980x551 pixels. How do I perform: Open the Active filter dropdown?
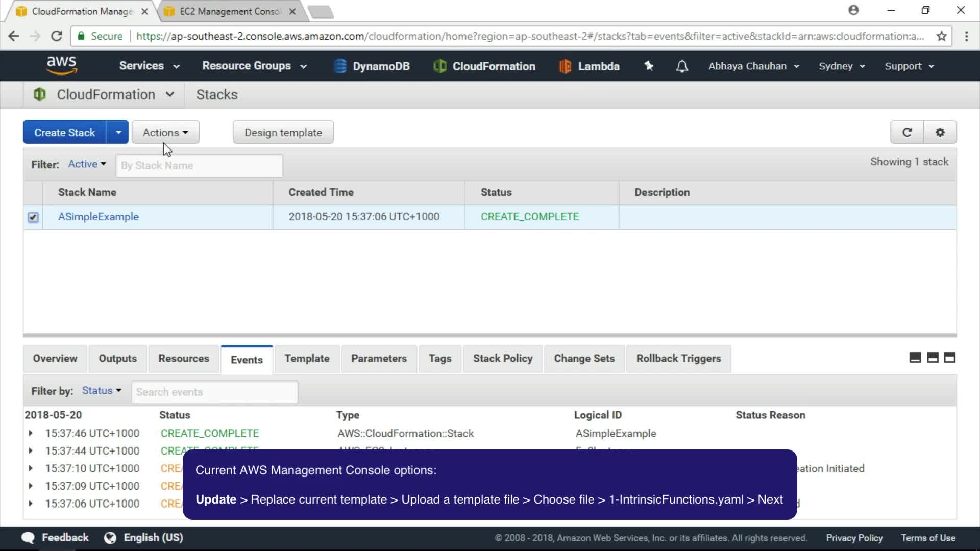[87, 164]
